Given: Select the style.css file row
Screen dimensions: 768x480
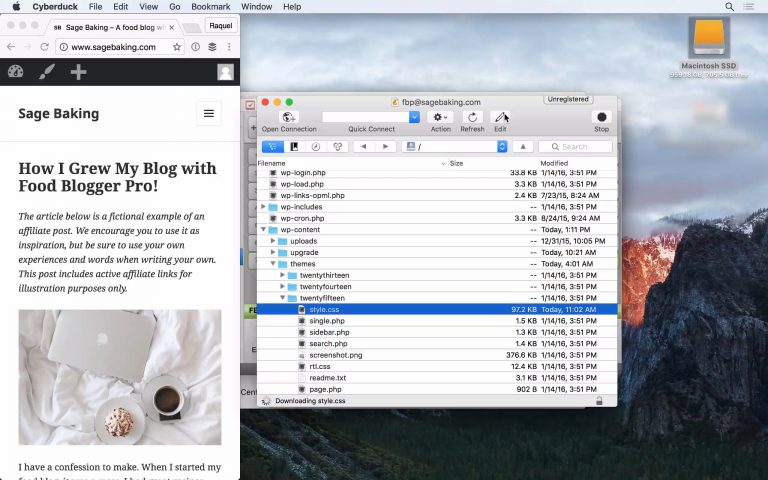Looking at the screenshot, I should click(437, 310).
